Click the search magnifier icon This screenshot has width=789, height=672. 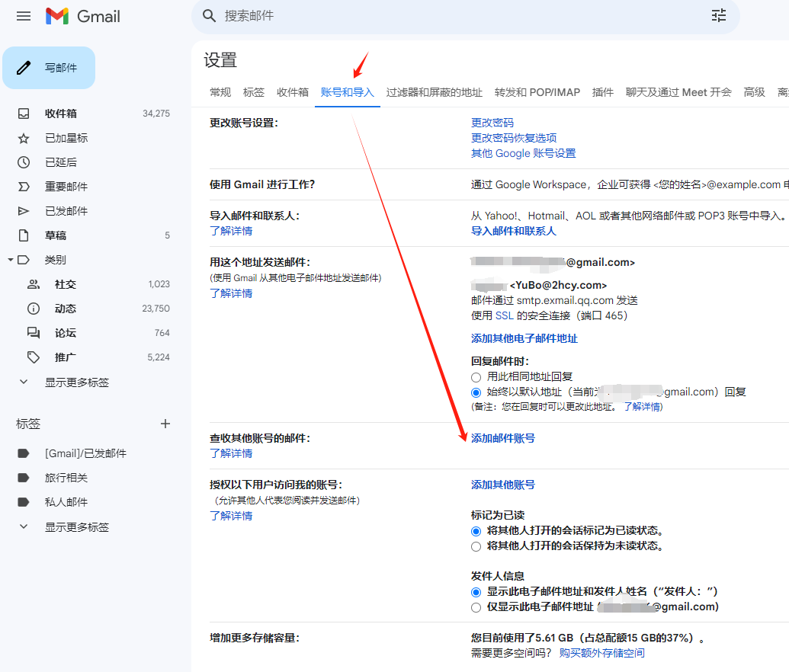(210, 16)
